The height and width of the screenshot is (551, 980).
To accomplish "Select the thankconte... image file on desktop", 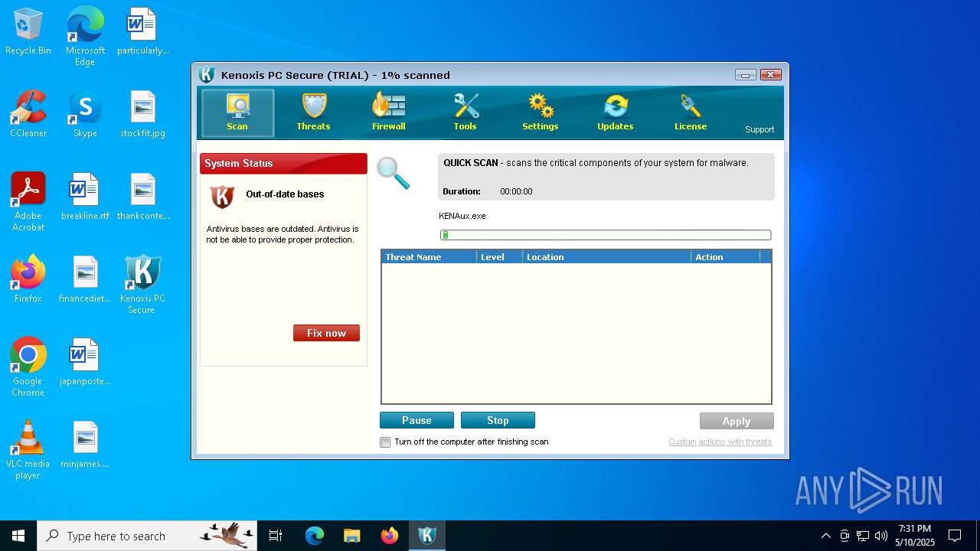I will (142, 197).
